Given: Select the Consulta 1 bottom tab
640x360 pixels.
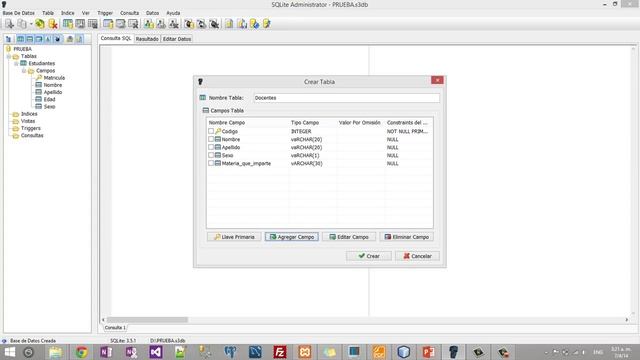Looking at the screenshot, I should tap(115, 328).
